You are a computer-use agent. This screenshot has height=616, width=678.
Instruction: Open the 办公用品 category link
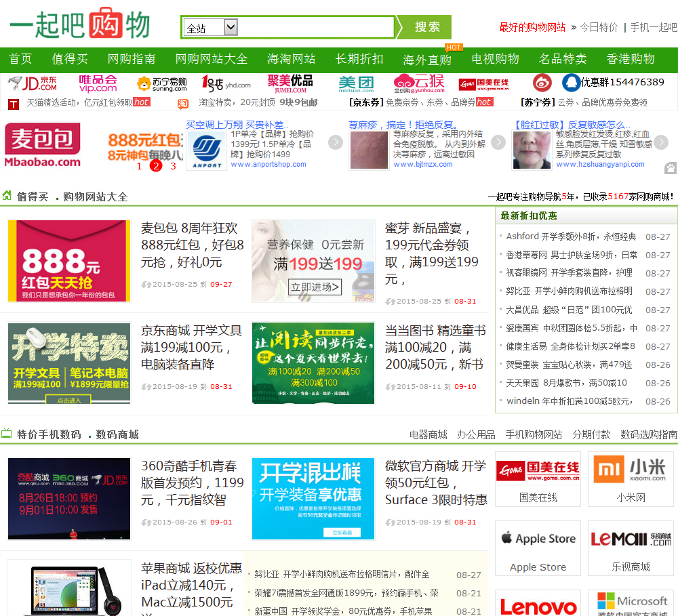point(476,434)
